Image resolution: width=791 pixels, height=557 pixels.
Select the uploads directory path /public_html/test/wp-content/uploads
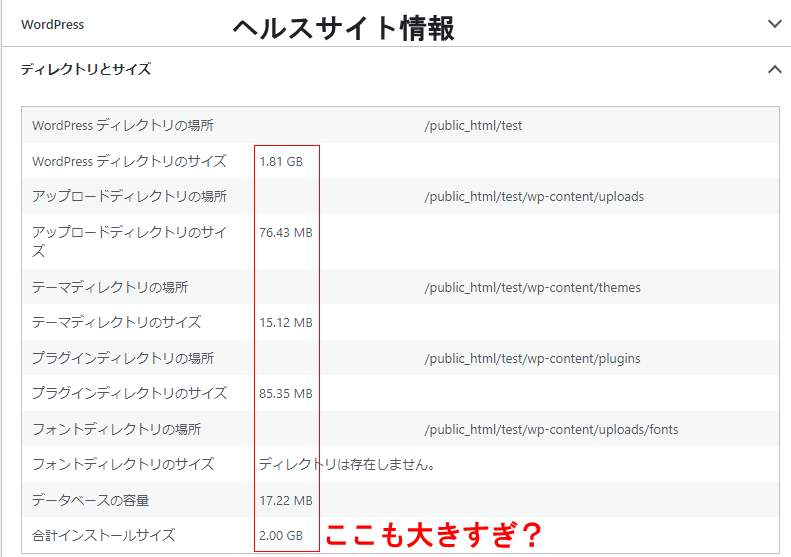(x=534, y=196)
